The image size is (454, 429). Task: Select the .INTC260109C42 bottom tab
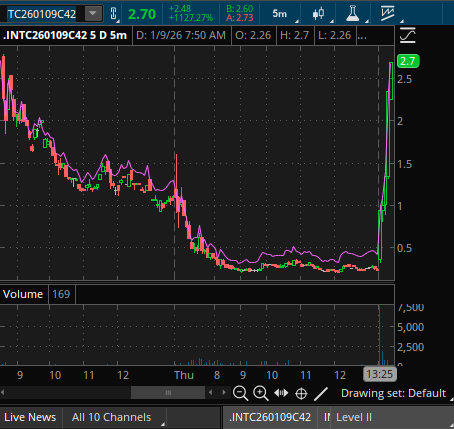tap(270, 417)
